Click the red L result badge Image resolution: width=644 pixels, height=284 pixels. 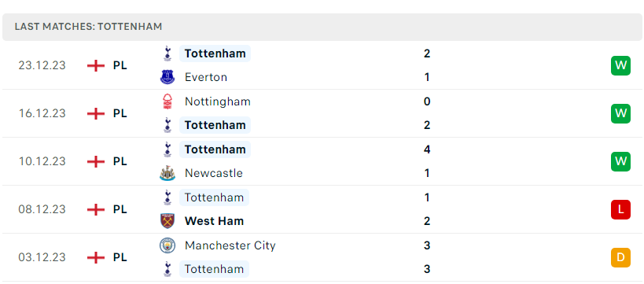click(620, 209)
